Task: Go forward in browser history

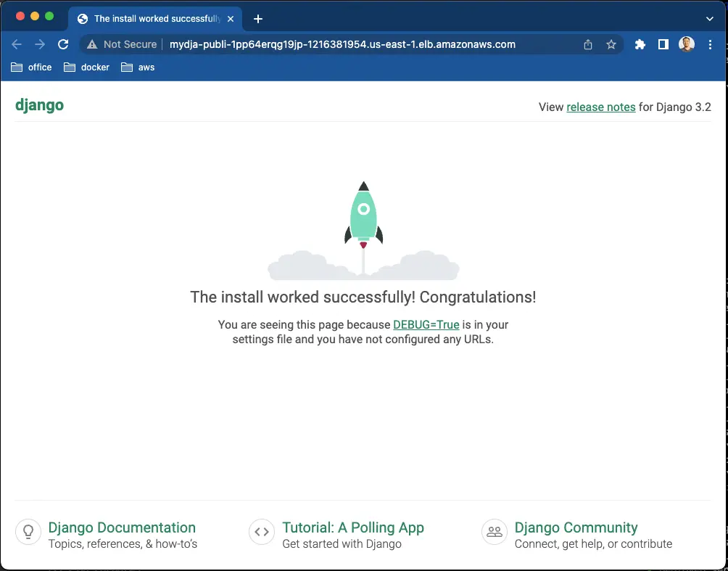Action: 40,44
